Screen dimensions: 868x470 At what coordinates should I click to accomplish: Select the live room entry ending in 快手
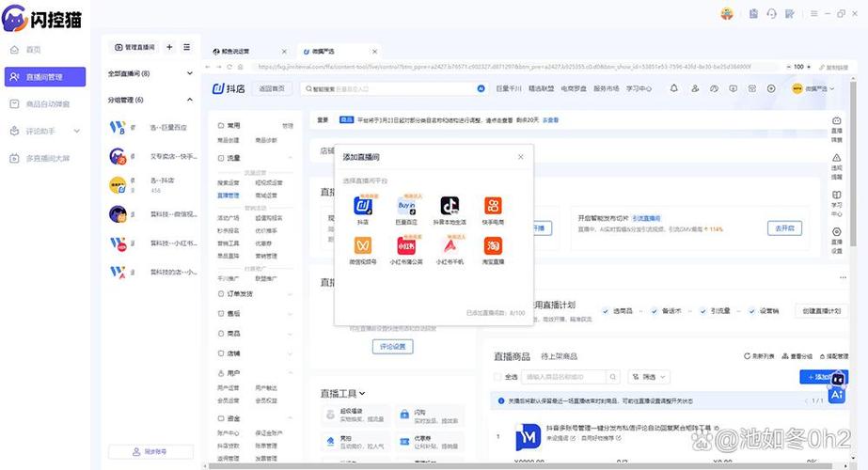click(x=152, y=157)
